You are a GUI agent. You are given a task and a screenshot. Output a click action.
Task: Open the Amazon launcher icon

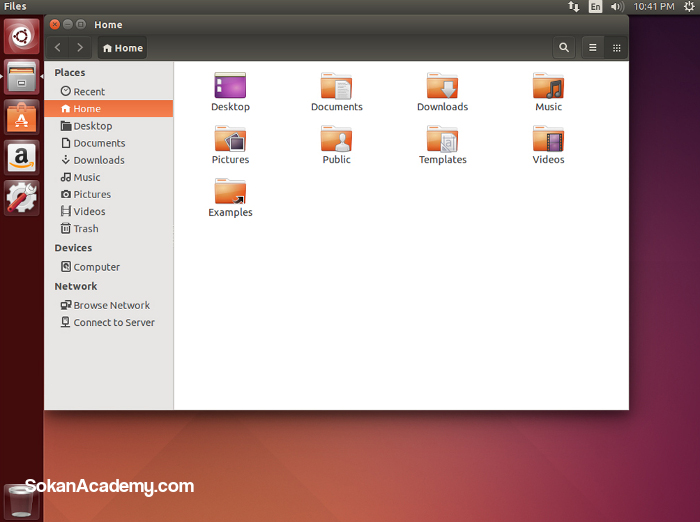point(21,157)
